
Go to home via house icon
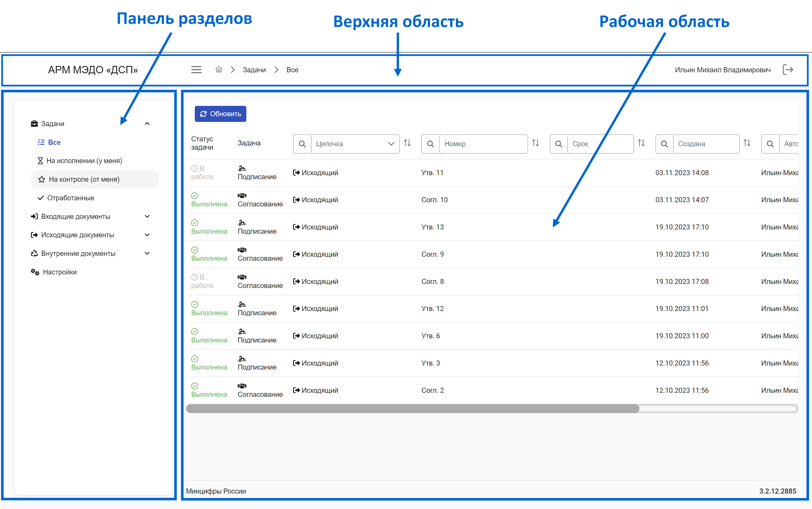coord(219,69)
